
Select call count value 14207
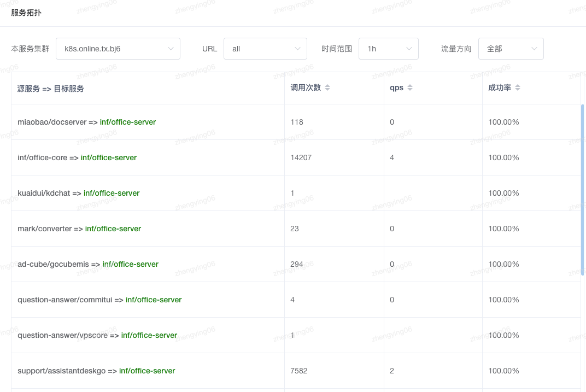click(301, 157)
